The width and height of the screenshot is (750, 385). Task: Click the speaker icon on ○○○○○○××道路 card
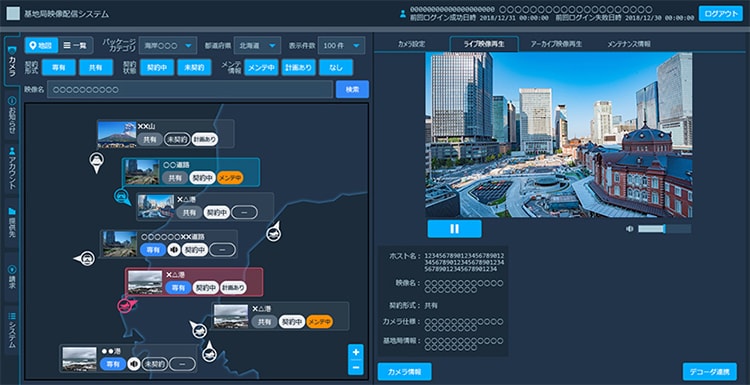pyautogui.click(x=174, y=250)
